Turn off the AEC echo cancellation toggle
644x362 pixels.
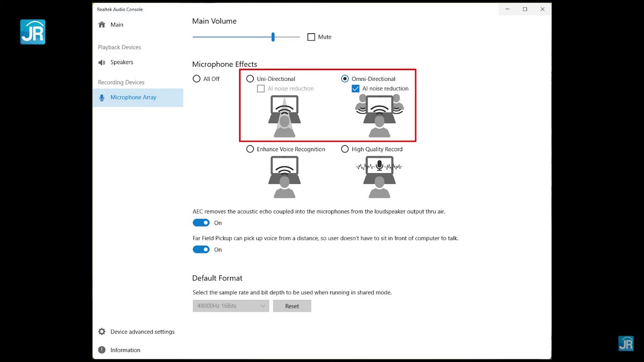pos(201,223)
